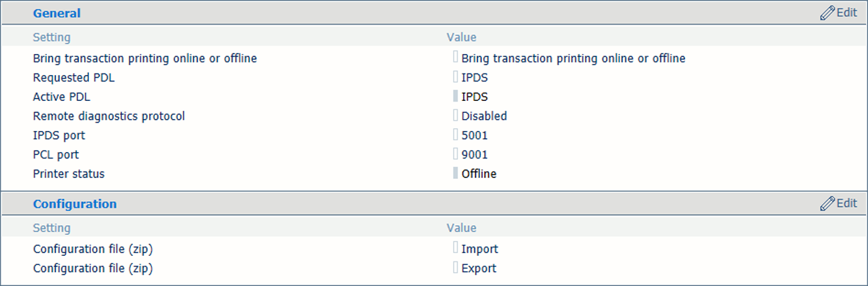Click the indicator box beside port 5001

[x=455, y=135]
